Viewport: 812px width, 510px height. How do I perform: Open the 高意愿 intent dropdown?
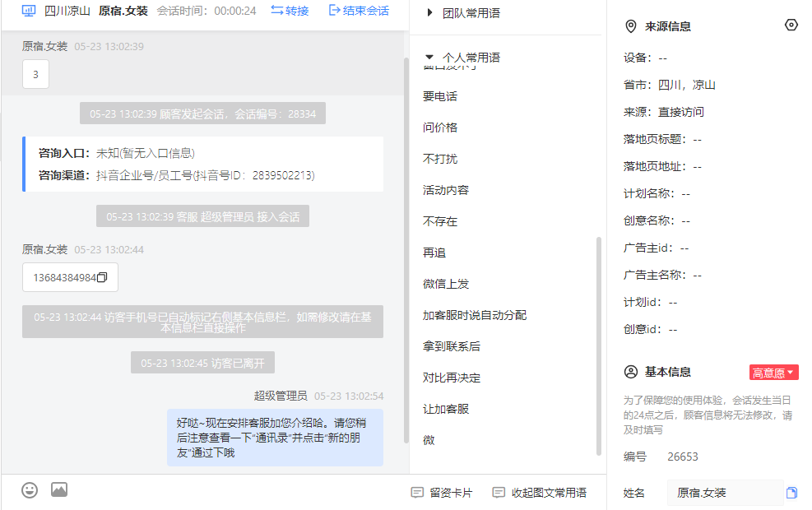tap(773, 373)
